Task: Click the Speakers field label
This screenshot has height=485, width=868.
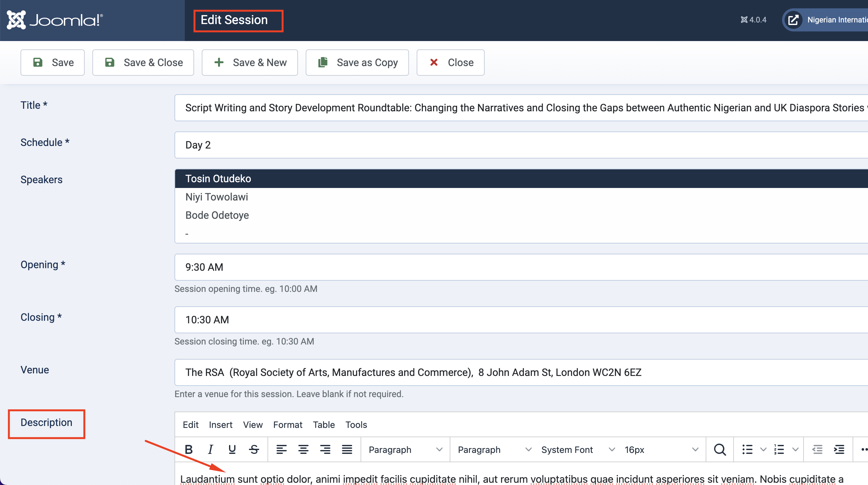Action: [x=41, y=180]
